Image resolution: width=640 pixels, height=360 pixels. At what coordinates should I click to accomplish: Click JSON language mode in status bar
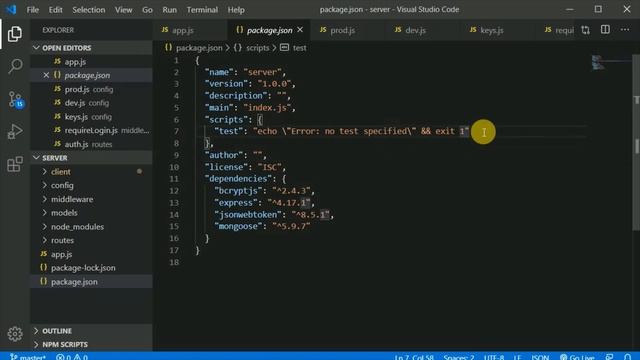tap(540, 357)
